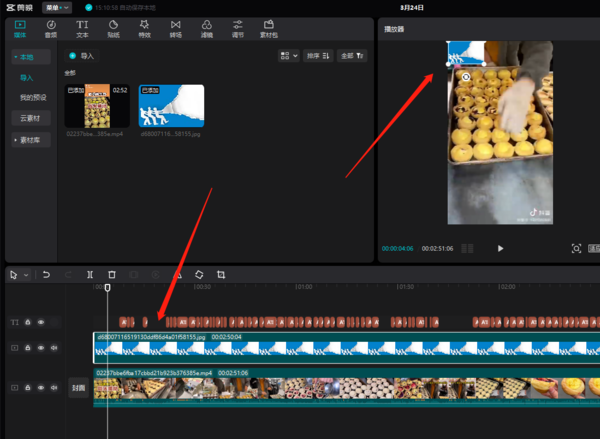
Task: Open the 滤镜 filters panel icon
Action: point(206,27)
